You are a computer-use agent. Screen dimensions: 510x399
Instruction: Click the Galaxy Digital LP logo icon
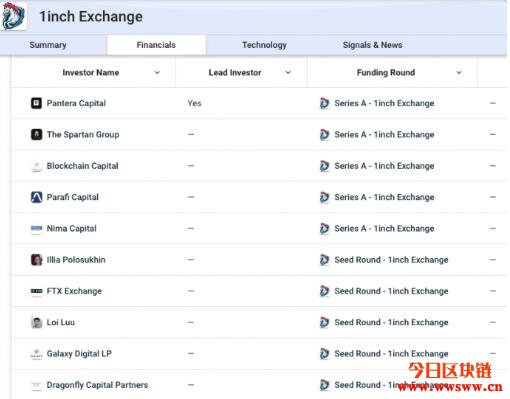pos(36,354)
